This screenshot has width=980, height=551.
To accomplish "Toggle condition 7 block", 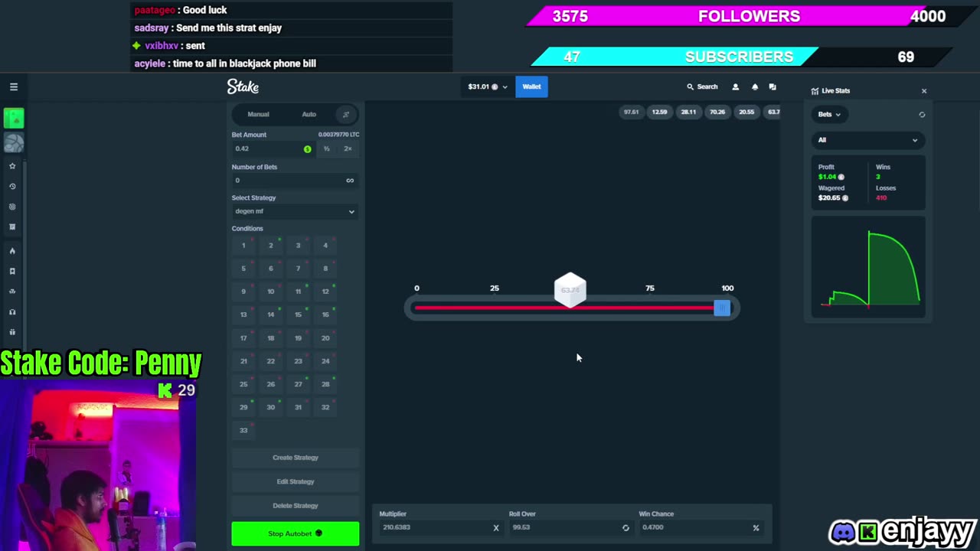I will coord(298,269).
